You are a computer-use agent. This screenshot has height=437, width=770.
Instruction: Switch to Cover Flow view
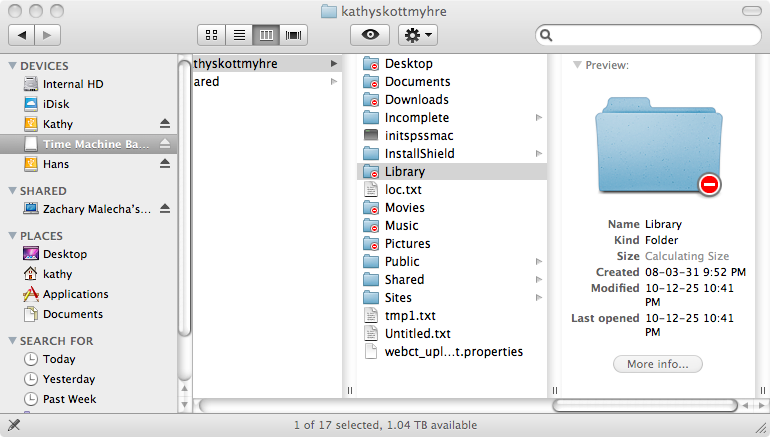pyautogui.click(x=294, y=35)
